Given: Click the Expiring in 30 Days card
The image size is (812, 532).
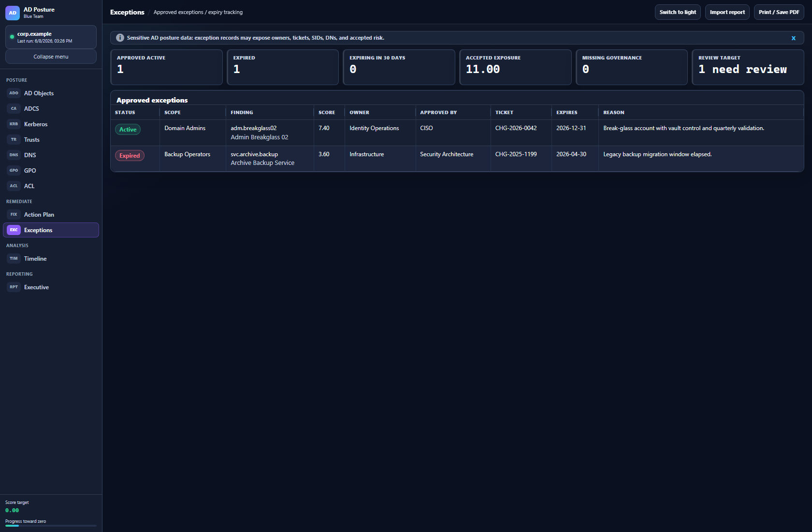Looking at the screenshot, I should point(399,67).
